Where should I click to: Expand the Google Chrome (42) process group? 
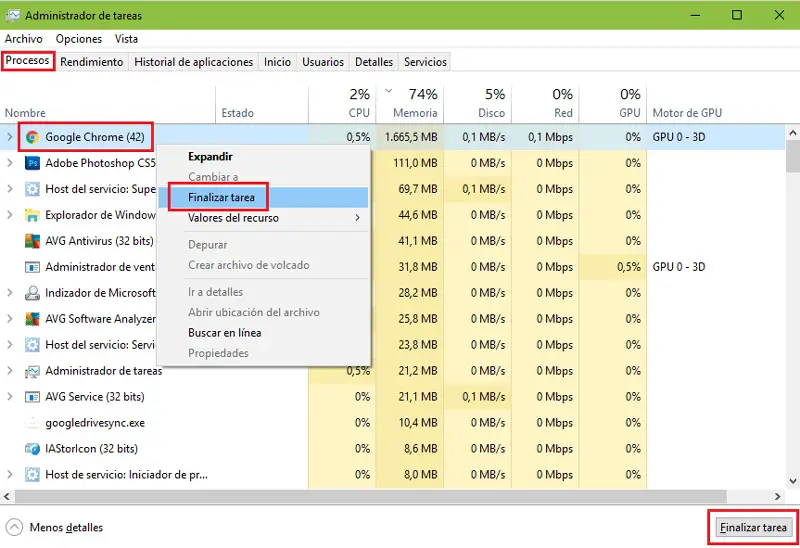9,137
